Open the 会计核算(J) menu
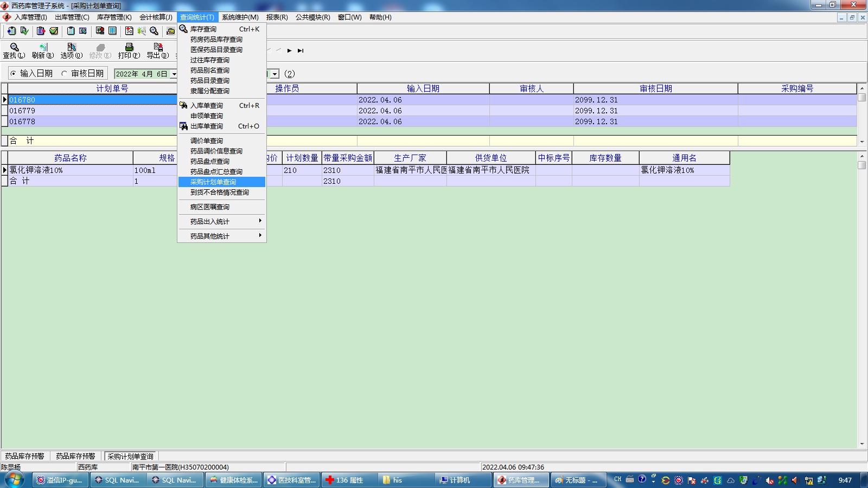Viewport: 868px width, 488px height. [156, 17]
